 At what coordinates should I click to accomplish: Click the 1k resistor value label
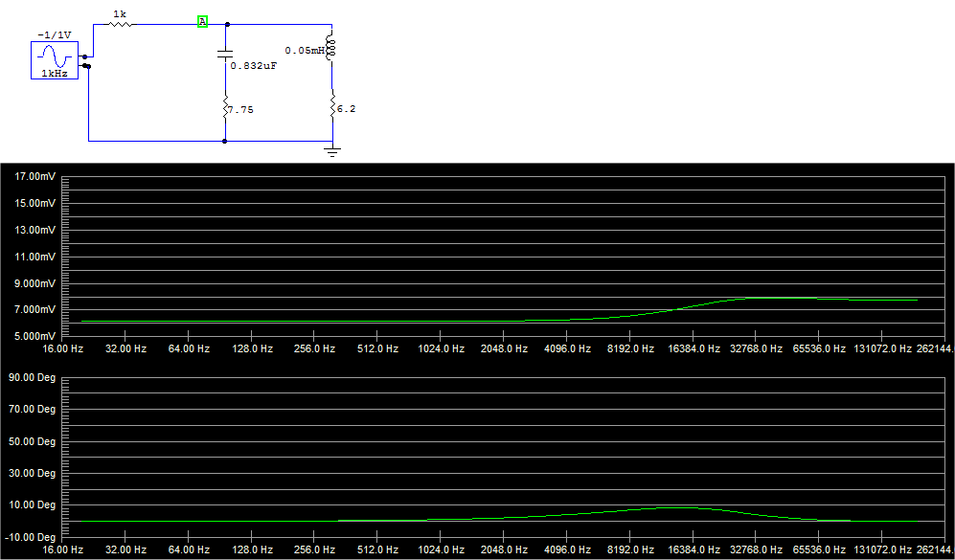point(120,13)
